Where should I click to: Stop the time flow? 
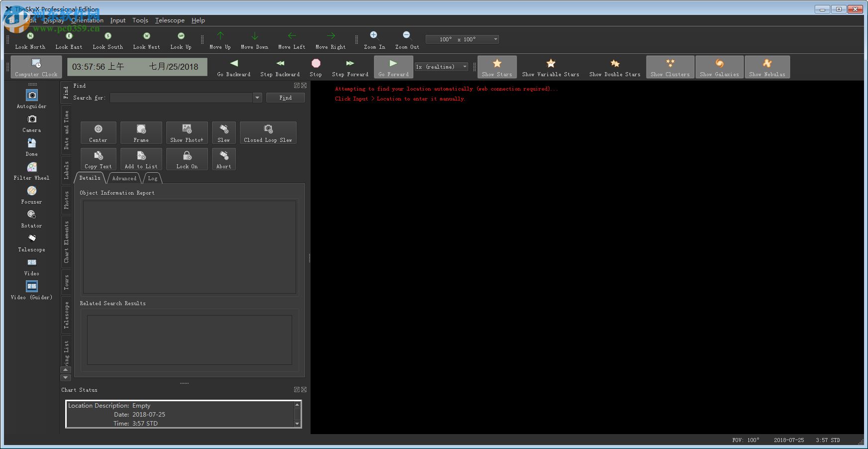click(316, 67)
